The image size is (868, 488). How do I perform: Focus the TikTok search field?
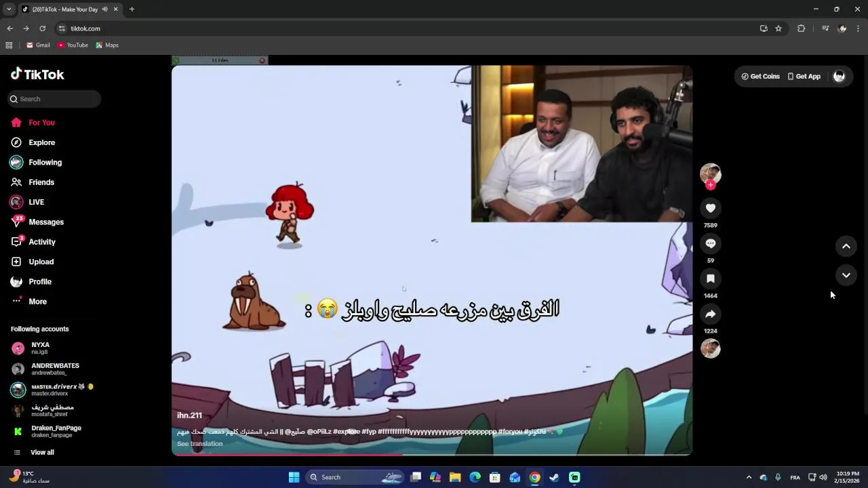(x=54, y=99)
